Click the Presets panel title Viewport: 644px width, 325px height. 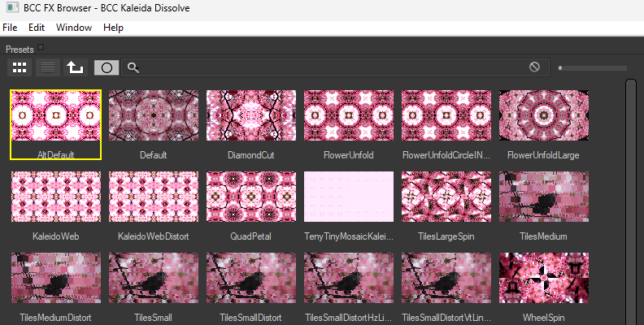[x=20, y=50]
